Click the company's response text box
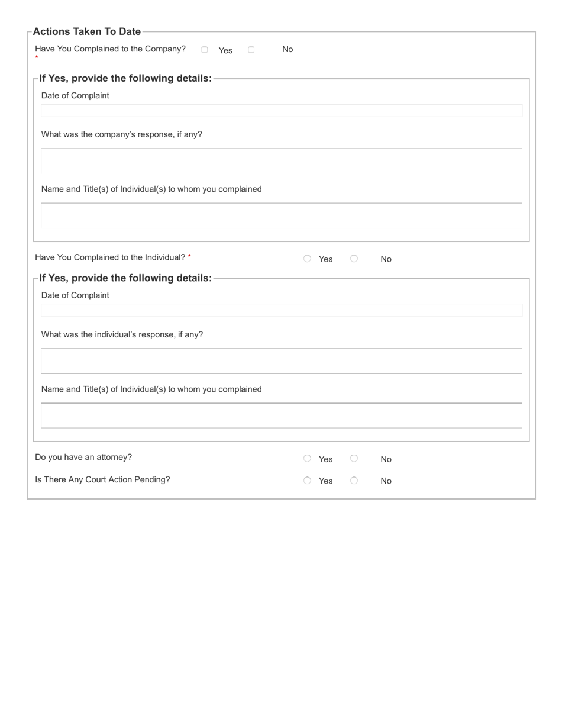 click(282, 160)
